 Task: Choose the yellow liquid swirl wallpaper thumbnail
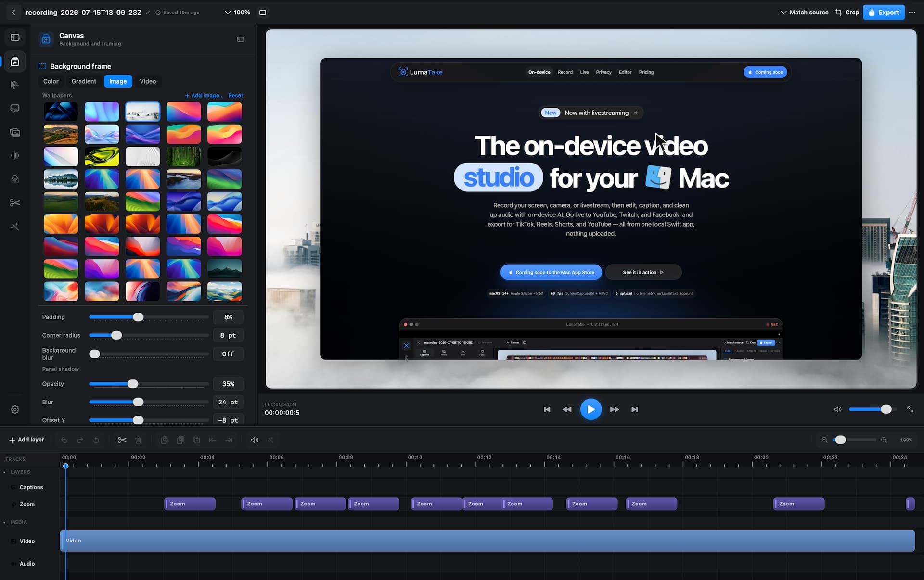pos(102,156)
